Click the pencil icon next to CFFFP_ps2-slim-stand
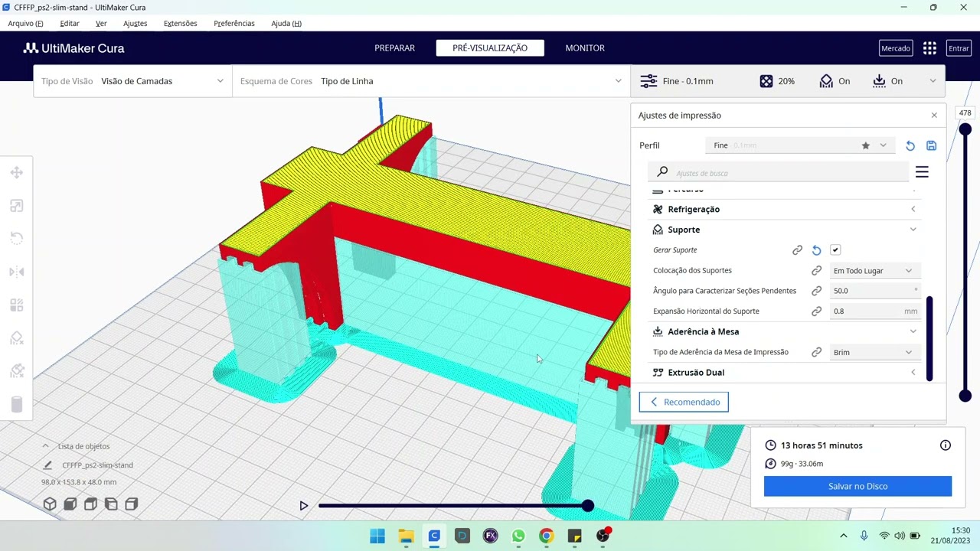 47,465
